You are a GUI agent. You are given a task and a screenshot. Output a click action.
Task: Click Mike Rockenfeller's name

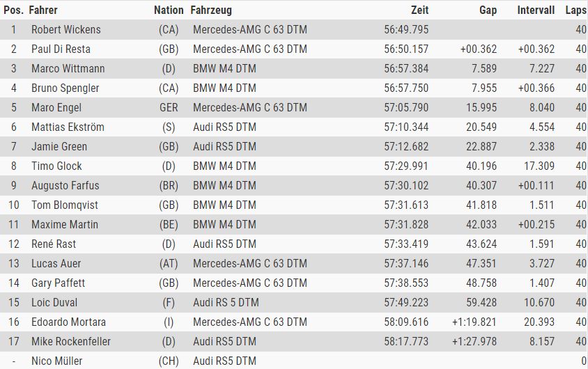(71, 341)
